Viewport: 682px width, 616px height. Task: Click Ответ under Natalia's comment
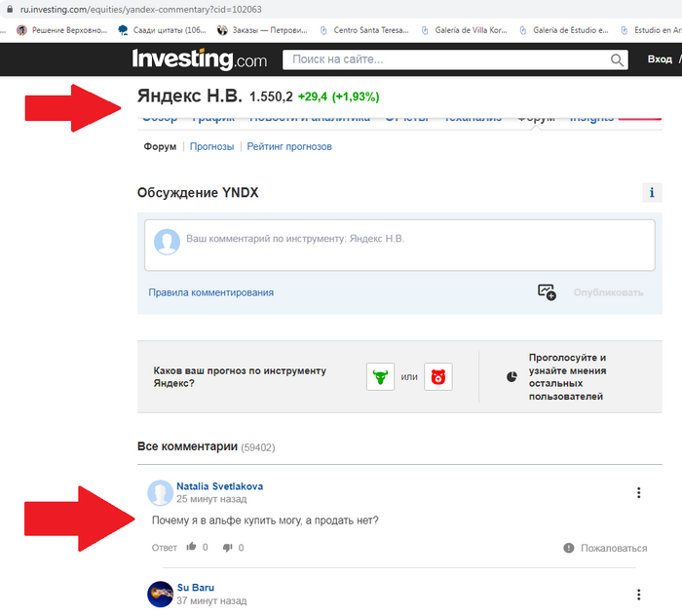tap(164, 548)
